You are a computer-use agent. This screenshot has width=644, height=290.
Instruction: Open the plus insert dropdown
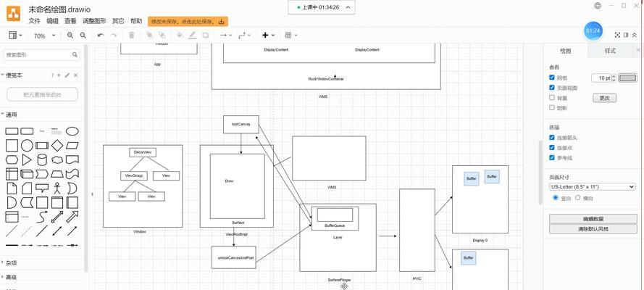(268, 36)
